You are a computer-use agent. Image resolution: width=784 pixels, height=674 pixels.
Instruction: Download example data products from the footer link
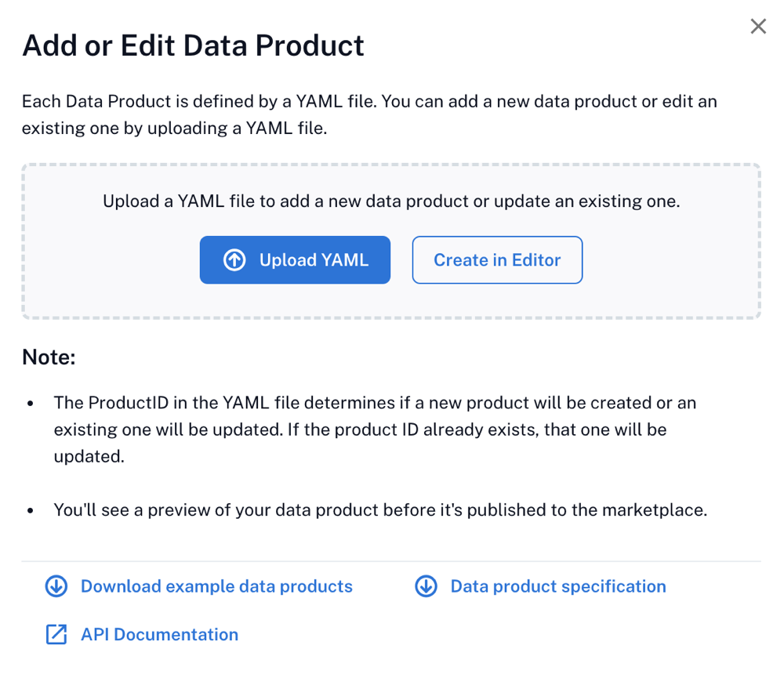pyautogui.click(x=215, y=586)
